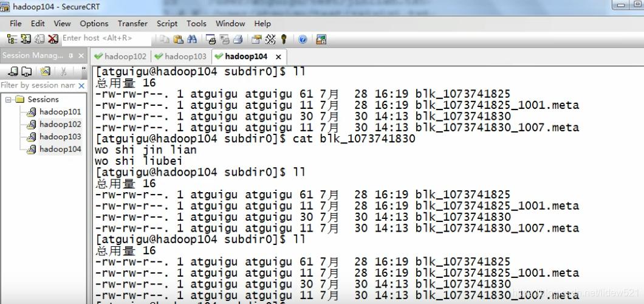Close the hadoop104 tab

[x=278, y=57]
